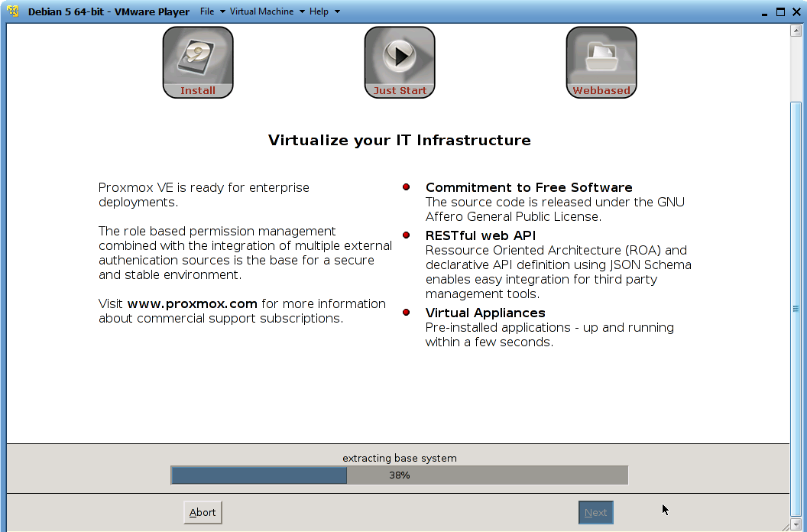The height and width of the screenshot is (532, 807).
Task: Maximize the VMware Player window
Action: tap(780, 11)
